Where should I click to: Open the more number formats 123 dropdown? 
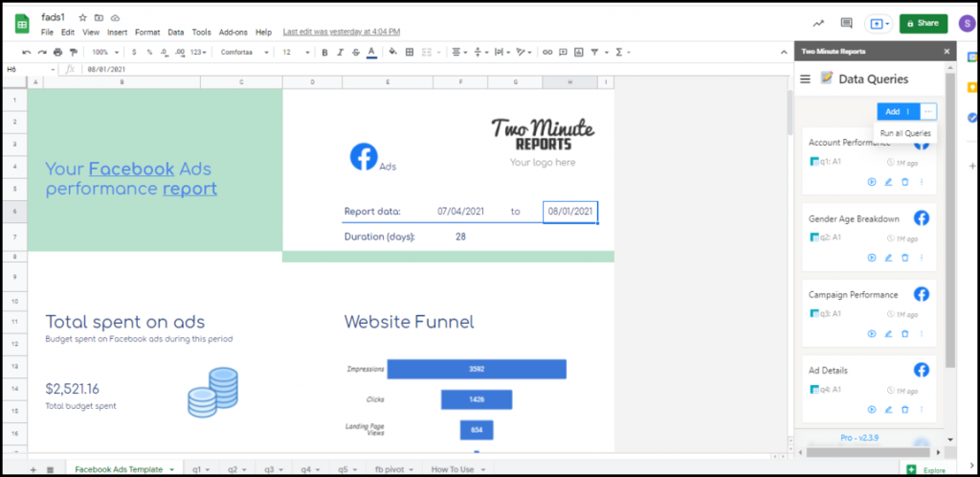point(199,53)
